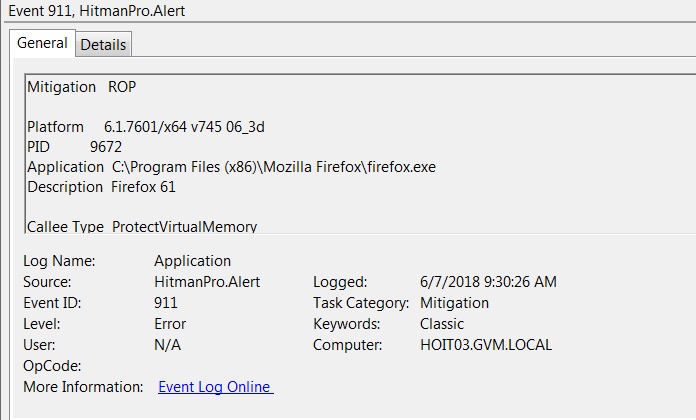Screen dimensions: 696x420
Task: Click the Task Category value Mitigation
Action: [454, 303]
